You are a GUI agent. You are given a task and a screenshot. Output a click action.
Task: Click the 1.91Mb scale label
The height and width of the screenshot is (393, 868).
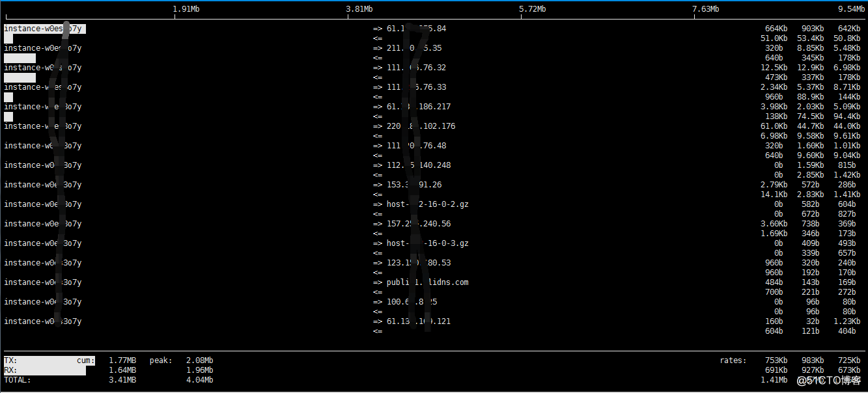click(x=186, y=9)
